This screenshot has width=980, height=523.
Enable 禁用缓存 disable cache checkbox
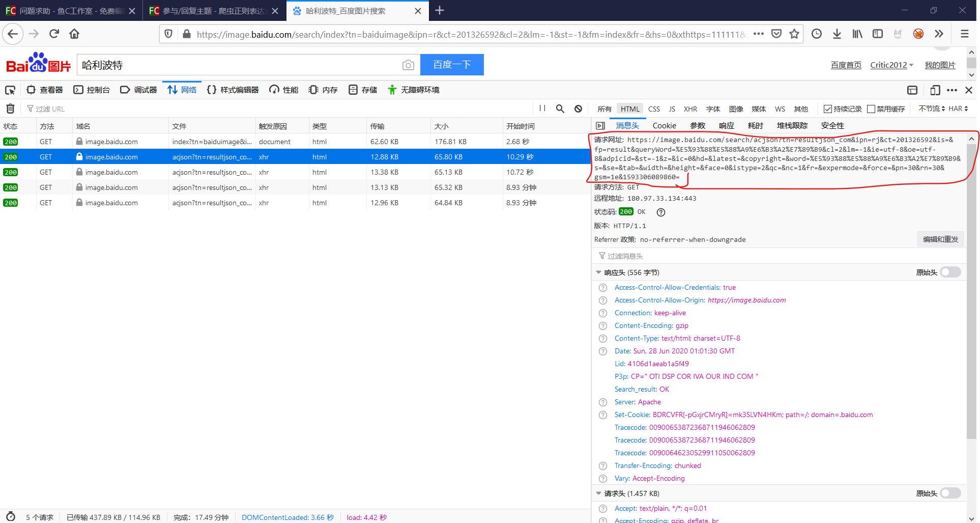pos(871,109)
